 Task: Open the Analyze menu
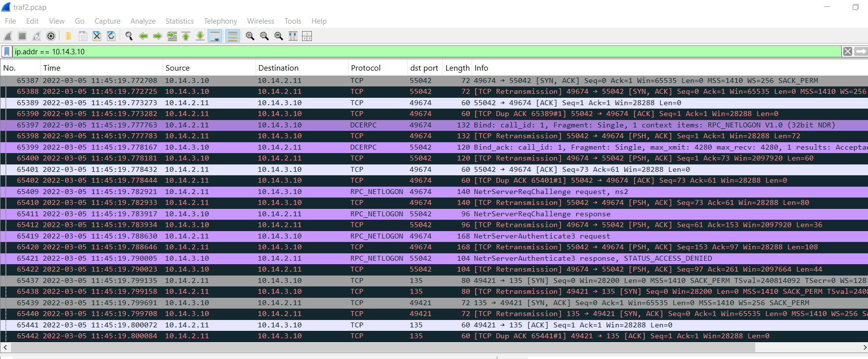(x=143, y=21)
